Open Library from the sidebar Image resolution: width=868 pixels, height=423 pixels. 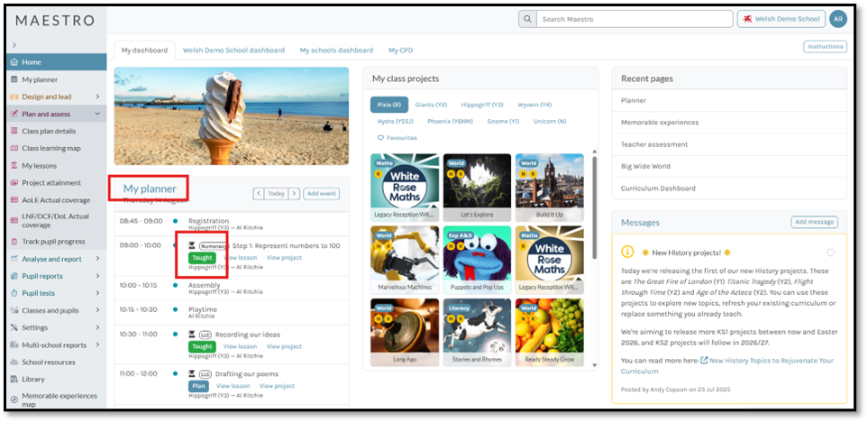tap(32, 379)
